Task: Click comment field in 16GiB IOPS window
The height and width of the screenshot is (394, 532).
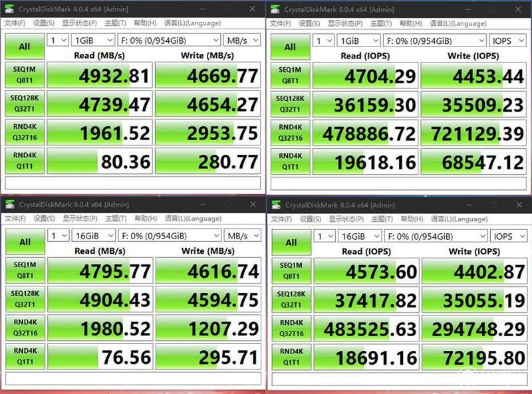Action: [400, 379]
